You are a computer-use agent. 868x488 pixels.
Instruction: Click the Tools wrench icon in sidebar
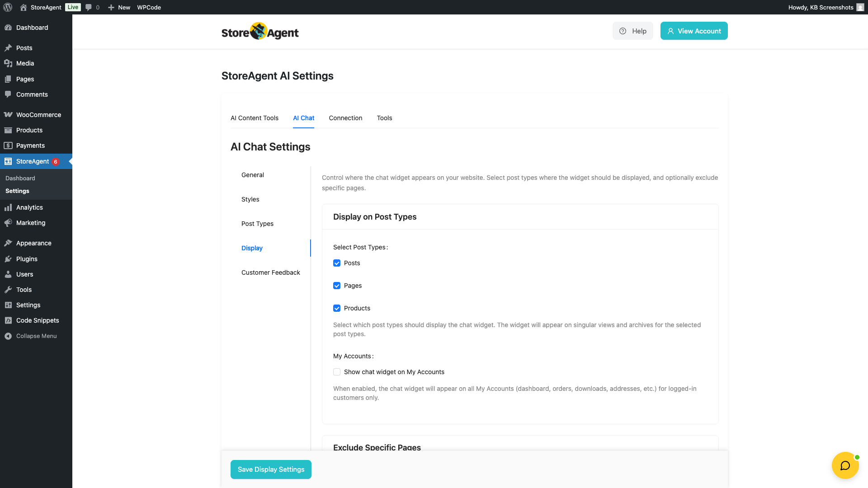(8, 290)
